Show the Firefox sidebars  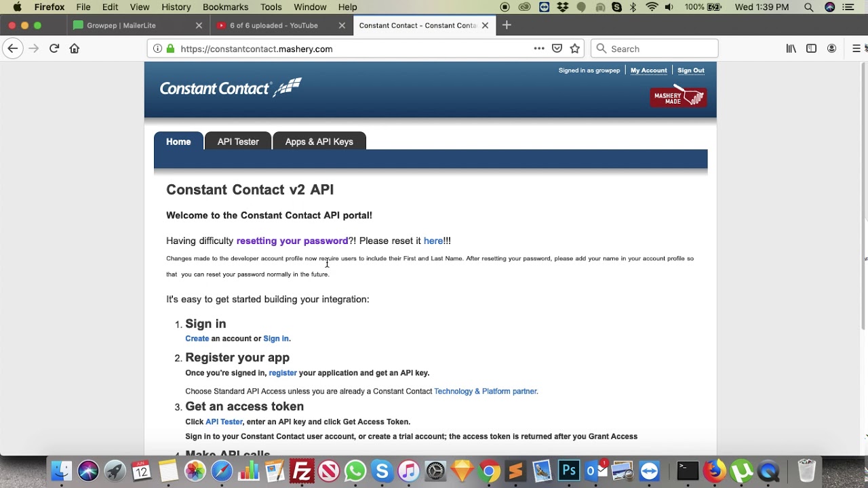coord(811,49)
